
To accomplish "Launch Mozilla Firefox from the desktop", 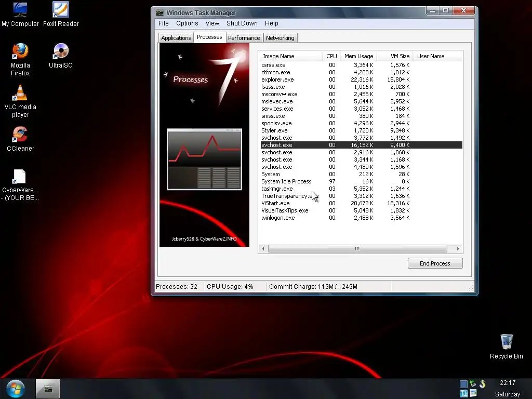I will (x=20, y=59).
